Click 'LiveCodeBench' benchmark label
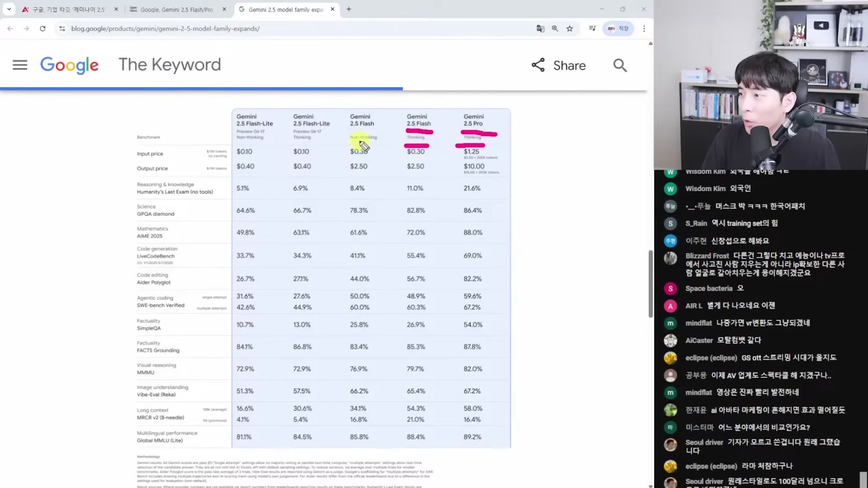 point(156,256)
